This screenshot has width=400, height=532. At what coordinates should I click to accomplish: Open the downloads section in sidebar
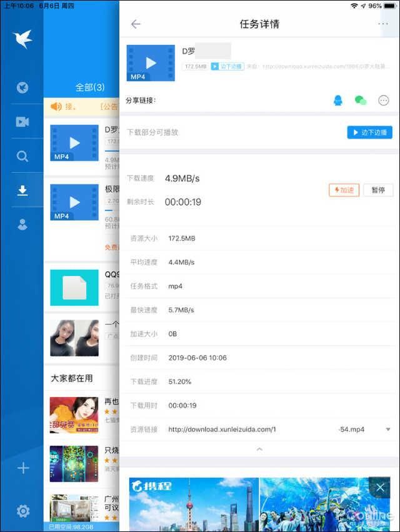pyautogui.click(x=22, y=191)
